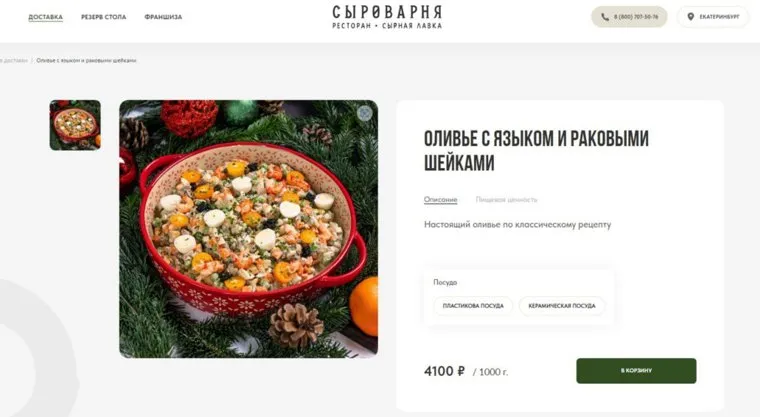The width and height of the screenshot is (760, 417).
Task: Click the 4100 ₽ price label
Action: (x=444, y=371)
